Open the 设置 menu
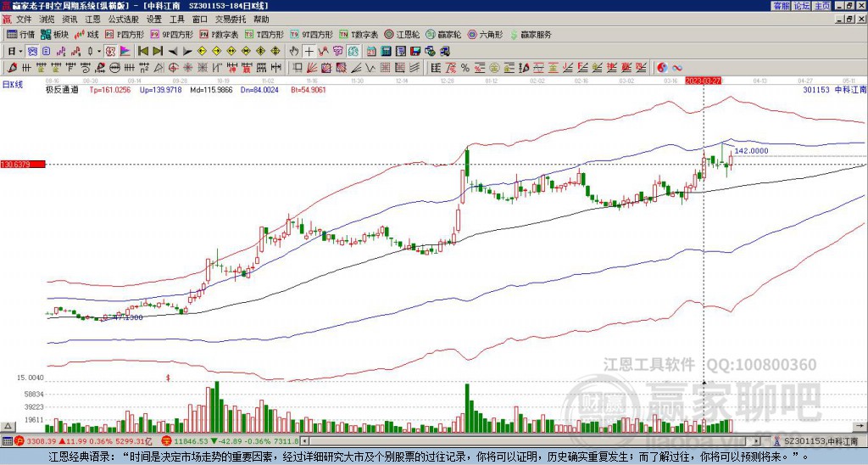The image size is (868, 465). click(154, 20)
